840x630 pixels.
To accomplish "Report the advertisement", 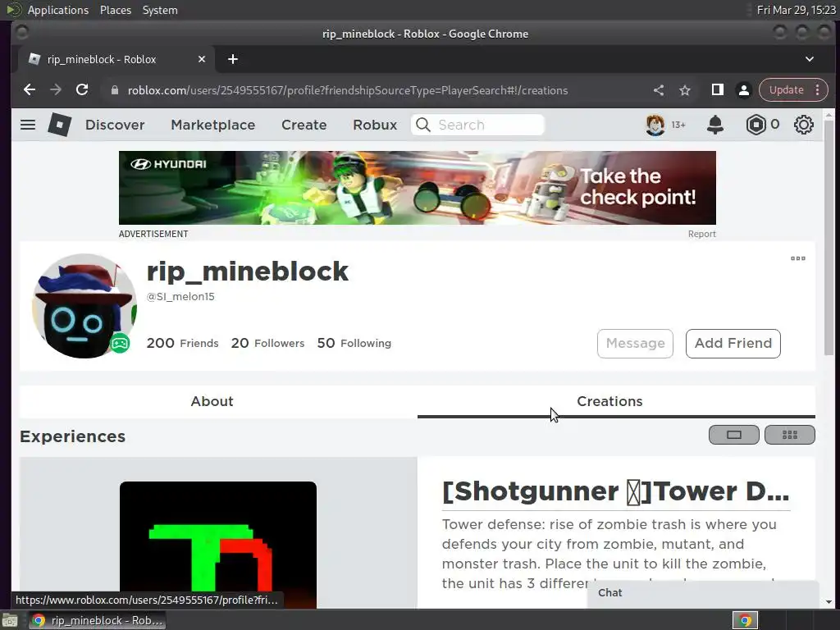I will point(702,234).
